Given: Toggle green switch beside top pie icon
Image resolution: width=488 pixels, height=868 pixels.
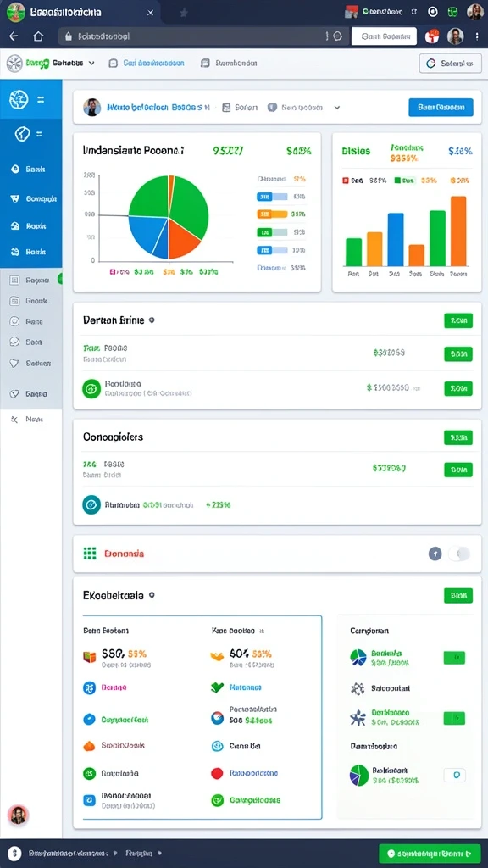Looking at the screenshot, I should 454,657.
